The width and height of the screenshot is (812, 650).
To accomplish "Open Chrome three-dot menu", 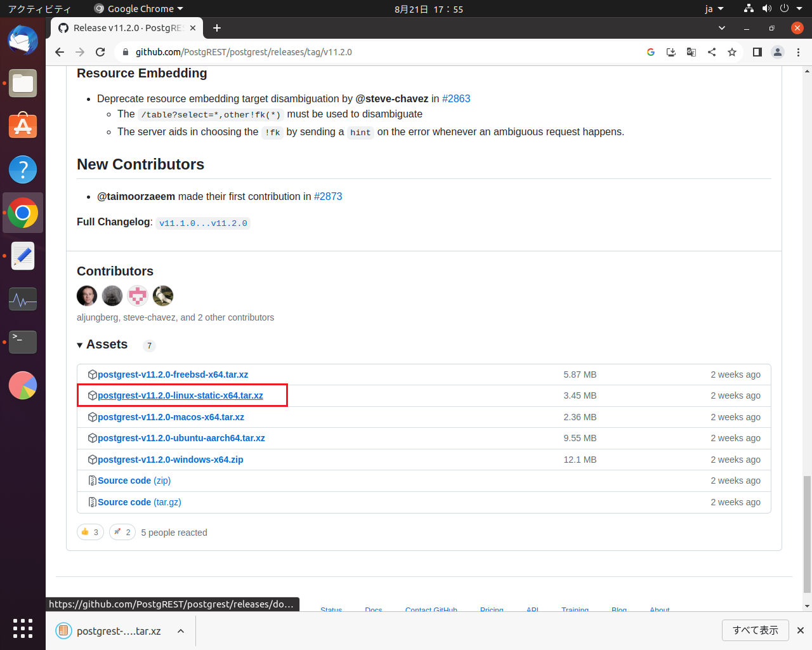I will point(798,52).
